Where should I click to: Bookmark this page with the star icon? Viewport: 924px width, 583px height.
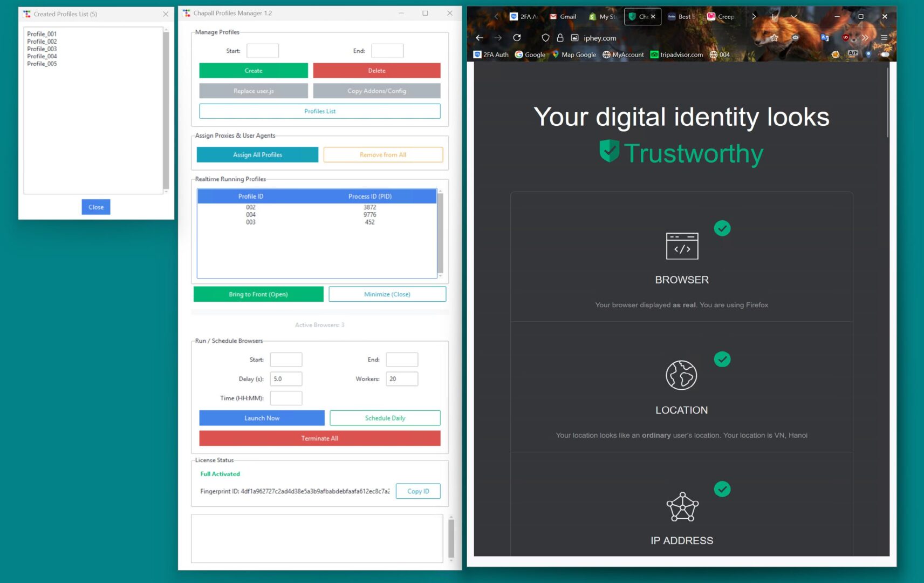coord(774,38)
